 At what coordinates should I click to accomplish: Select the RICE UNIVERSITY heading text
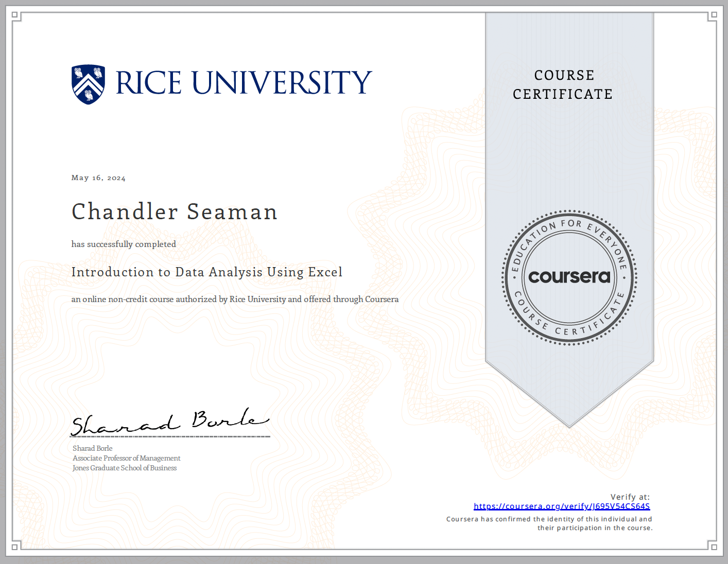coord(244,83)
